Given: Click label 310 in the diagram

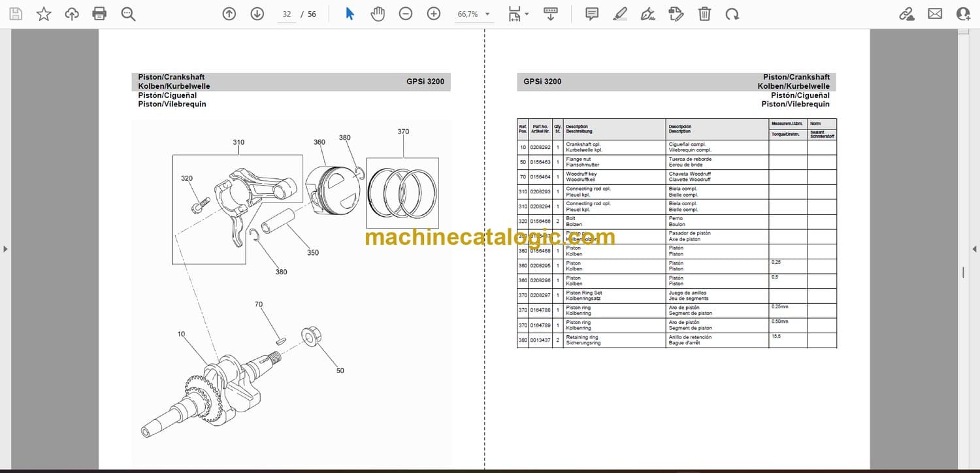Looking at the screenshot, I should click(x=238, y=142).
